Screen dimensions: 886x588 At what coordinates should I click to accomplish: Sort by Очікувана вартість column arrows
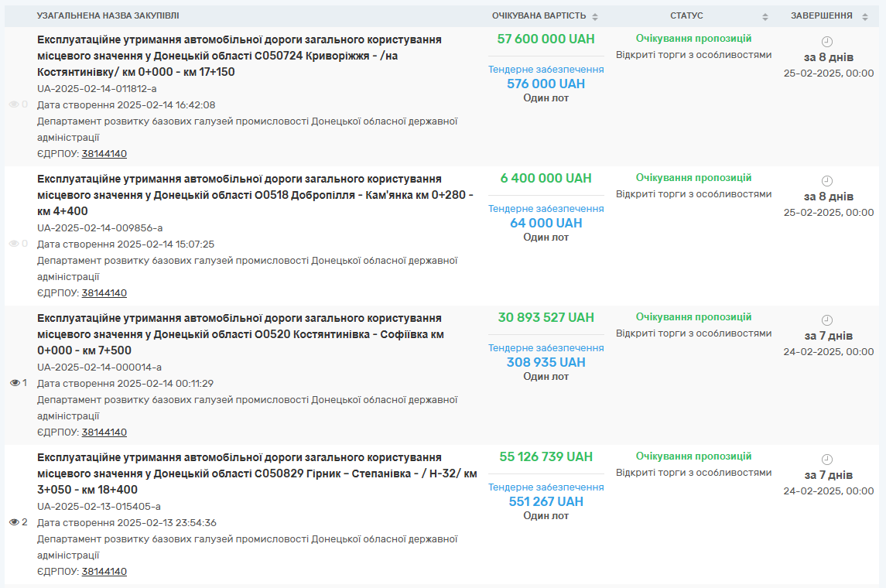(595, 17)
